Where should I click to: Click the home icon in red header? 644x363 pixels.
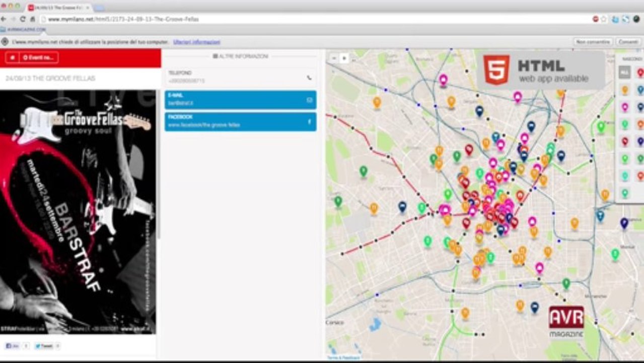(x=12, y=57)
